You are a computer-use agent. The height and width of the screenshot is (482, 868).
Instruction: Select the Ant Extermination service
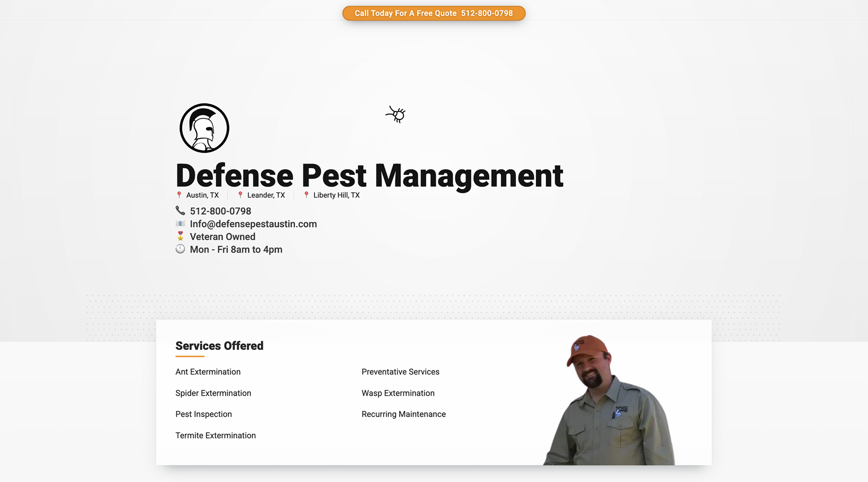tap(208, 372)
